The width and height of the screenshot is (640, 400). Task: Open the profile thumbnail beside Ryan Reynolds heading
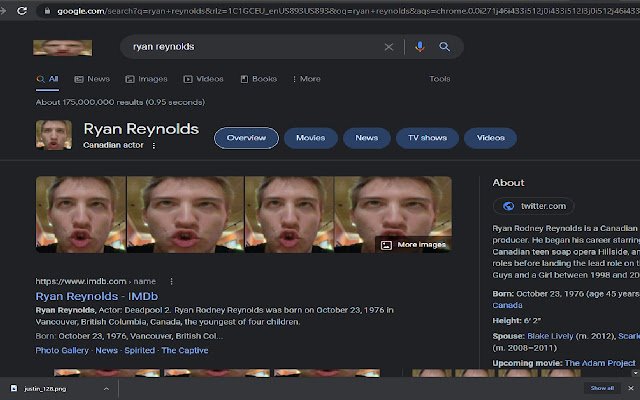(54, 135)
